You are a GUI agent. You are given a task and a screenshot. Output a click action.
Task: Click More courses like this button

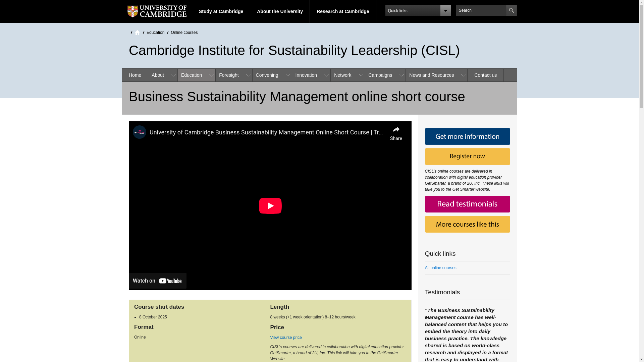[467, 224]
